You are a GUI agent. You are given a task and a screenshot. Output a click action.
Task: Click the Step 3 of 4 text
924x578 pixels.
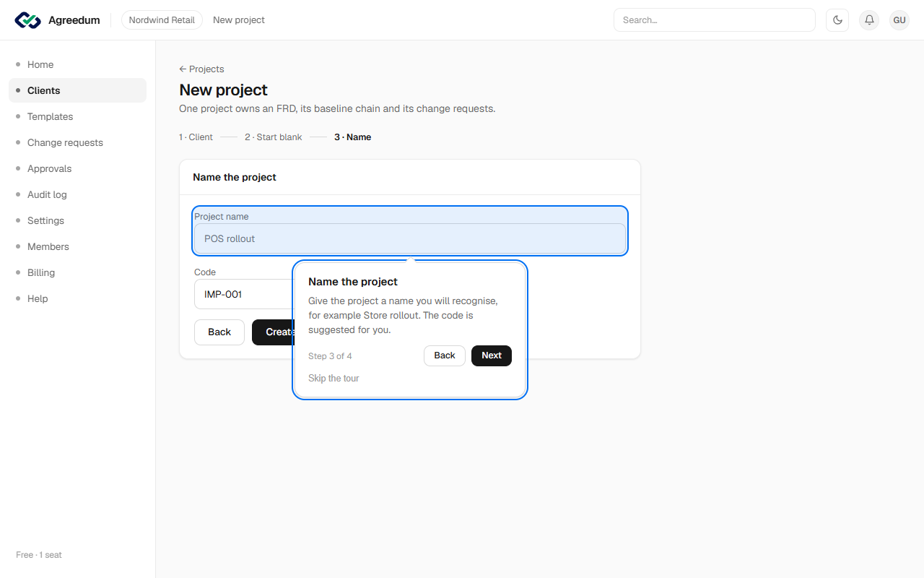tap(330, 356)
